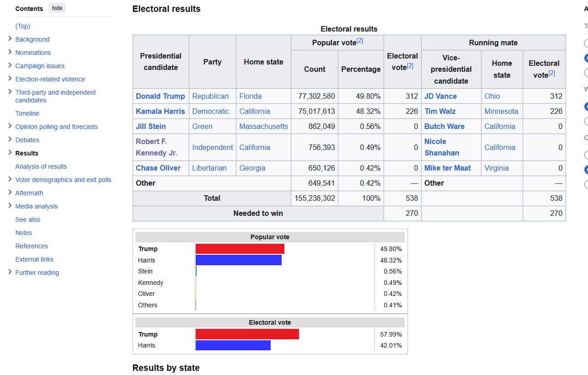The height and width of the screenshot is (375, 588).
Task: Expand the Debates section chevron
Action: [10, 139]
